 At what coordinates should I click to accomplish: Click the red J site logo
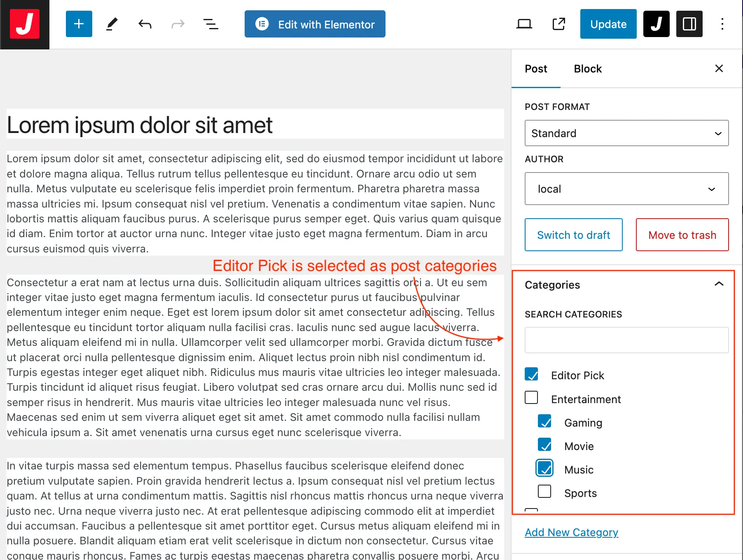point(25,24)
